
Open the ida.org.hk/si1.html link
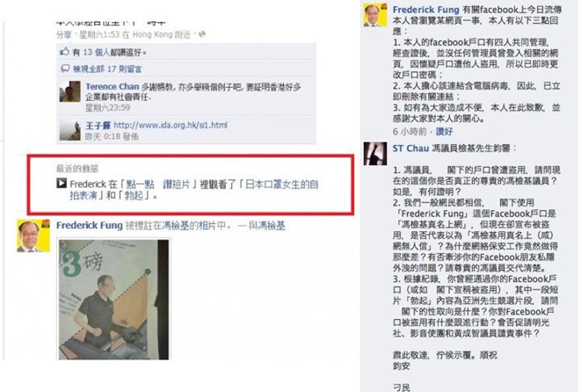click(x=171, y=125)
